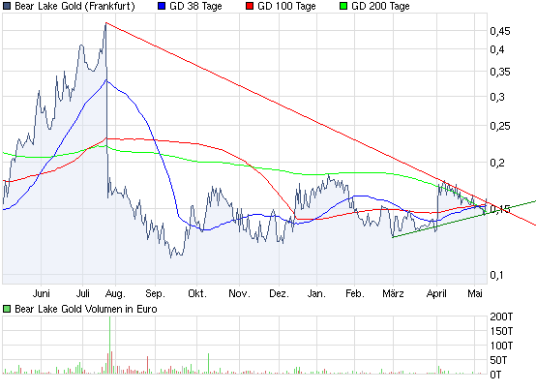Click the 0,45 price axis value
The width and height of the screenshot is (536, 392).
coord(500,31)
